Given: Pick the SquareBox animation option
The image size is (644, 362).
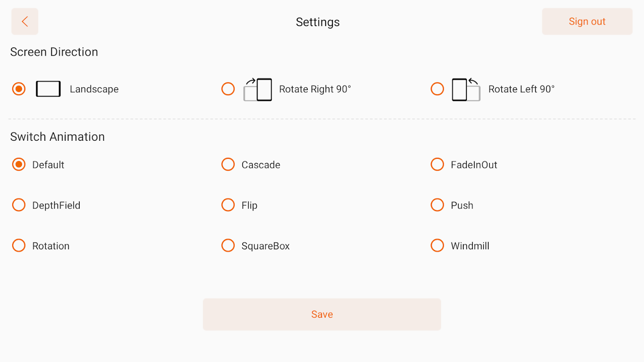Looking at the screenshot, I should pos(228,246).
